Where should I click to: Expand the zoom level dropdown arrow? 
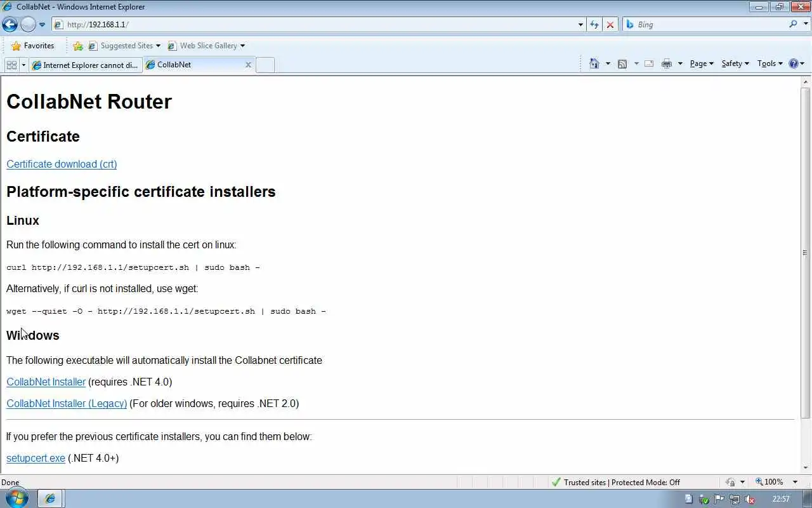795,482
